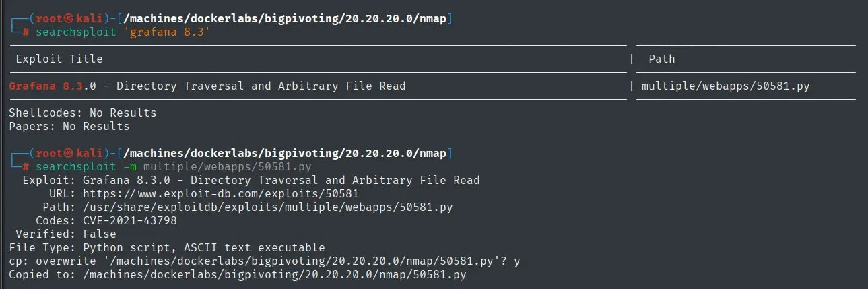Click the second red hash prompt symbol
This screenshot has width=868, height=289.
tap(26, 166)
